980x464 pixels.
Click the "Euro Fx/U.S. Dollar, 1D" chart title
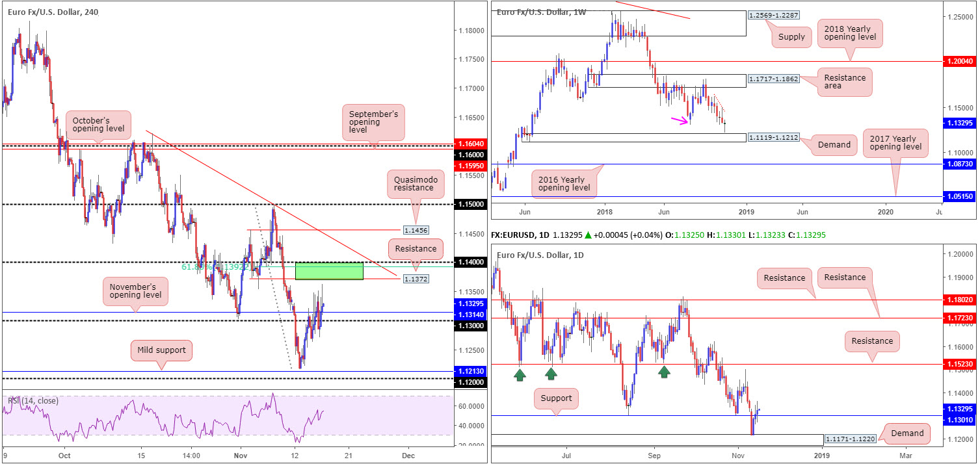[541, 255]
